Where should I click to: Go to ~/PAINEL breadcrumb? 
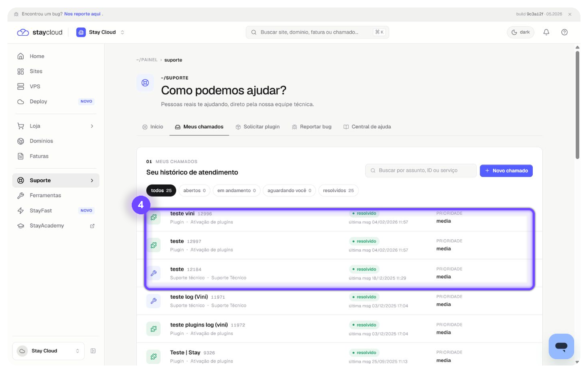click(147, 60)
